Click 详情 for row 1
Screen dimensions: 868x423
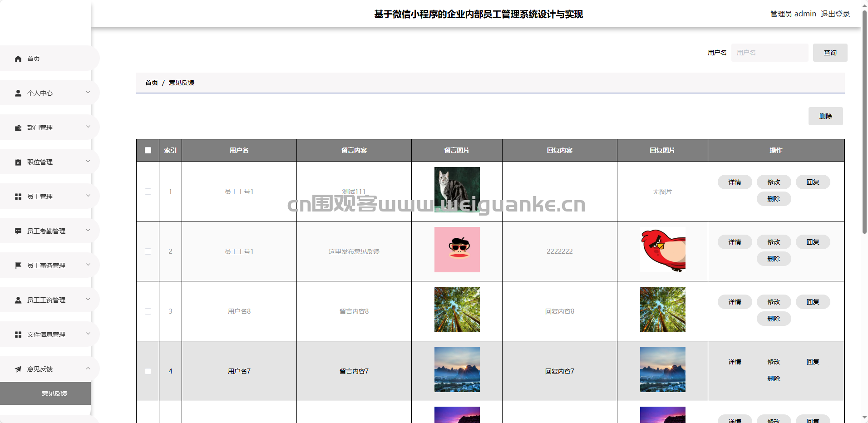[735, 182]
